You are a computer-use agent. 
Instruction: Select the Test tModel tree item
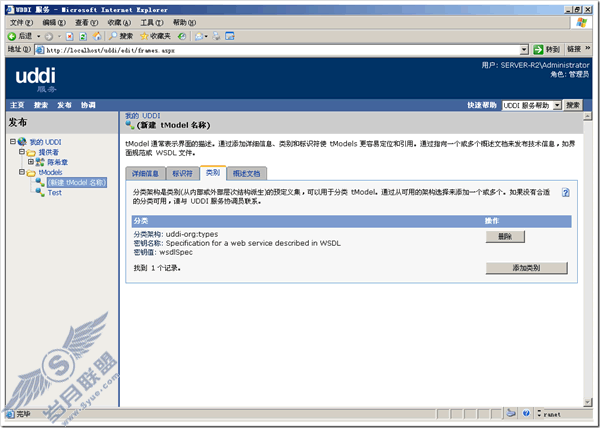click(55, 193)
